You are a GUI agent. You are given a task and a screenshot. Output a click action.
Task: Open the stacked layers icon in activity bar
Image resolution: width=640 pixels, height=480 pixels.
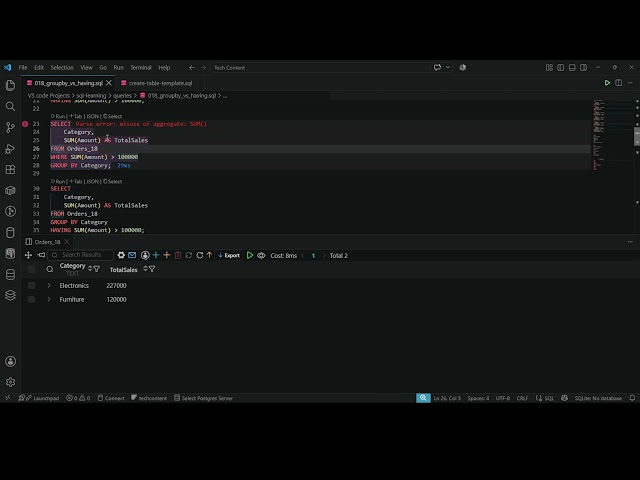(x=10, y=295)
